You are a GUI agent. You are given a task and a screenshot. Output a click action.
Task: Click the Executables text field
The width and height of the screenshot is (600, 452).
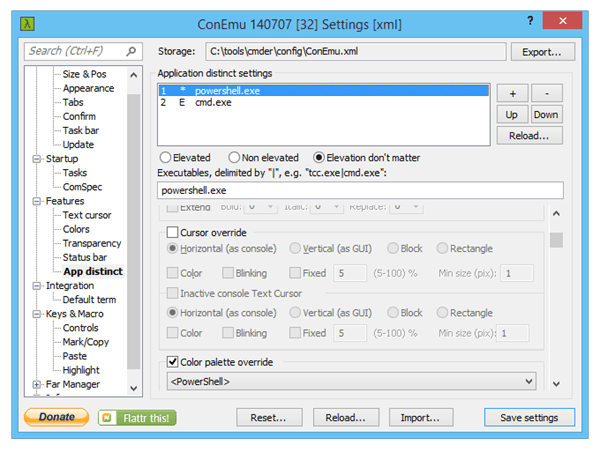tap(360, 190)
